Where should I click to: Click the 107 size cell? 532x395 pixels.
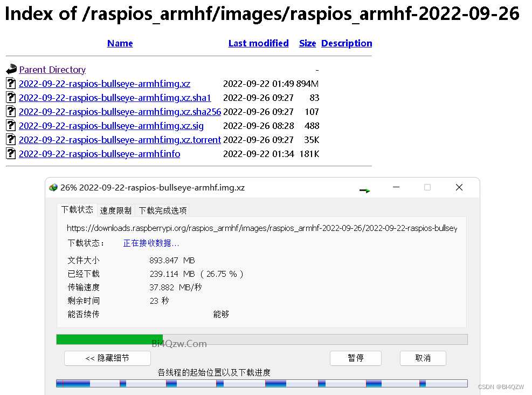pyautogui.click(x=312, y=112)
